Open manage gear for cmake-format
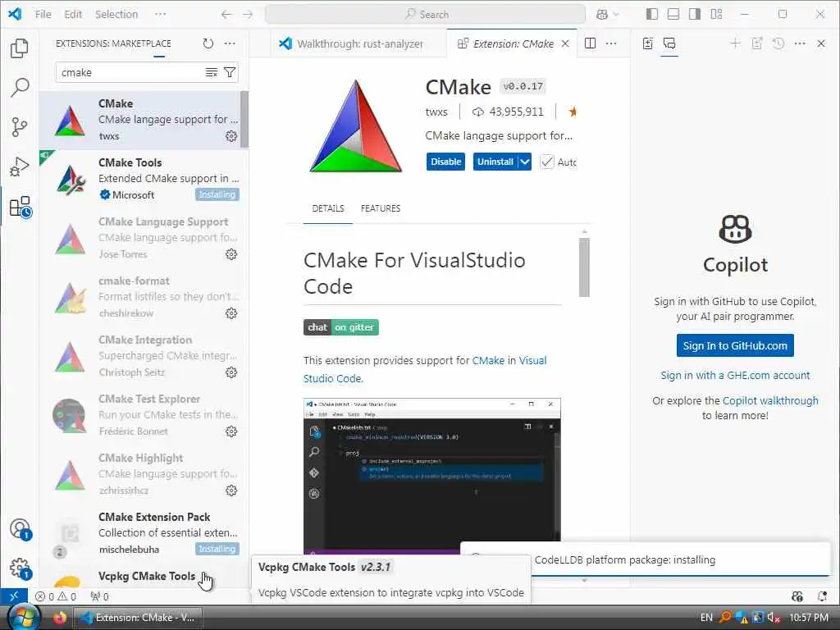Viewport: 840px width, 630px height. [231, 313]
